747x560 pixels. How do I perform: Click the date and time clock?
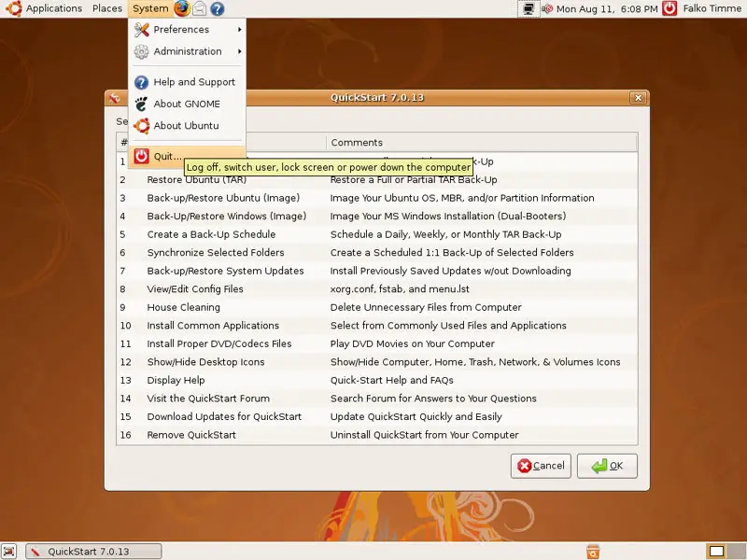pyautogui.click(x=607, y=8)
